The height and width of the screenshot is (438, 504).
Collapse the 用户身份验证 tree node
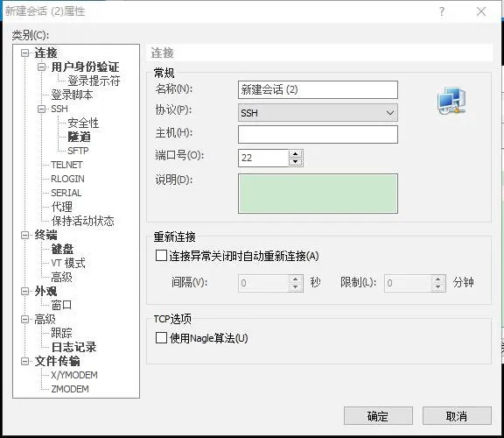tap(41, 67)
